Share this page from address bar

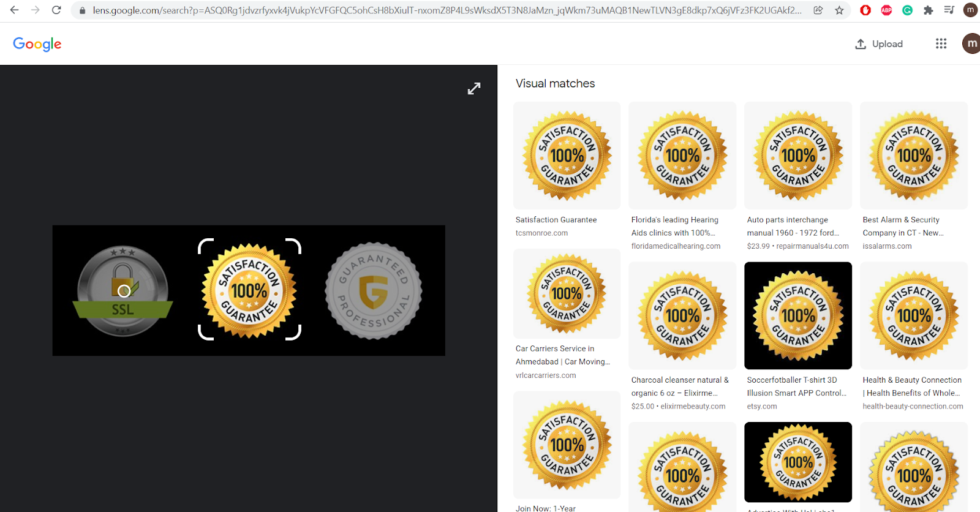818,10
